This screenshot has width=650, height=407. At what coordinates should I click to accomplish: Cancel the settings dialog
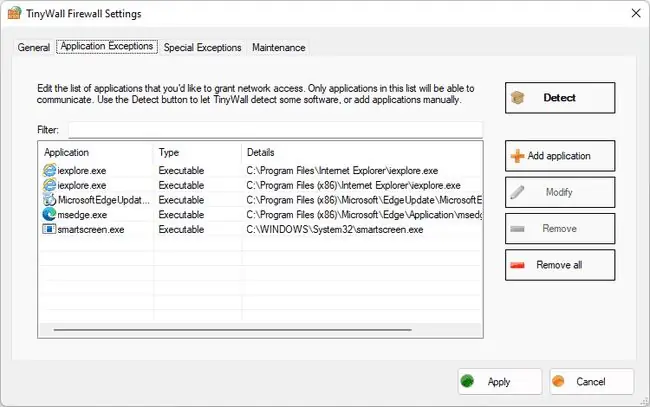[592, 381]
